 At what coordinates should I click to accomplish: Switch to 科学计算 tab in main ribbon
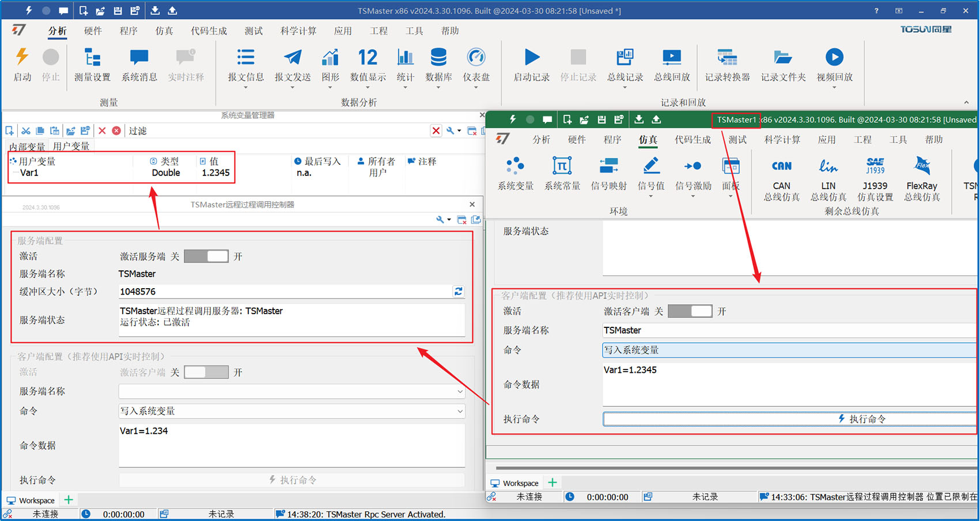(298, 31)
